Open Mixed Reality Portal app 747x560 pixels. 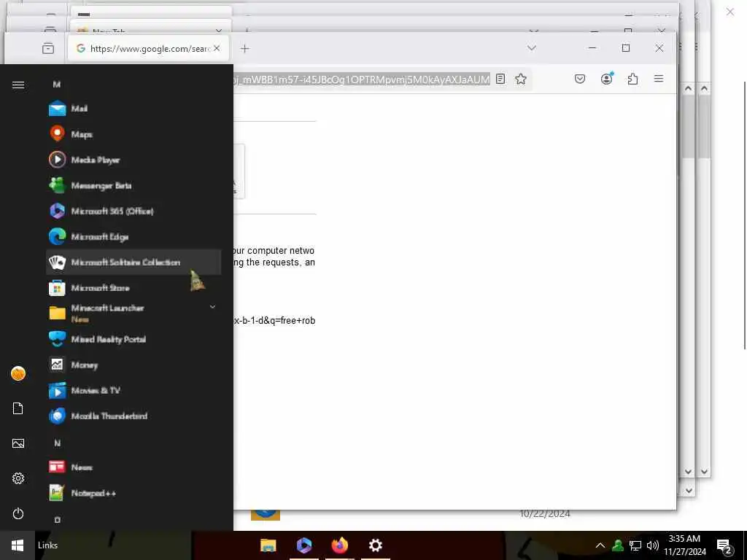pyautogui.click(x=133, y=339)
